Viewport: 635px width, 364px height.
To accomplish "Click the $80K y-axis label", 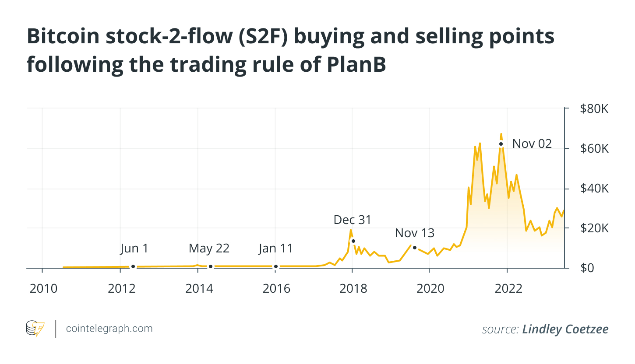I will (x=595, y=109).
